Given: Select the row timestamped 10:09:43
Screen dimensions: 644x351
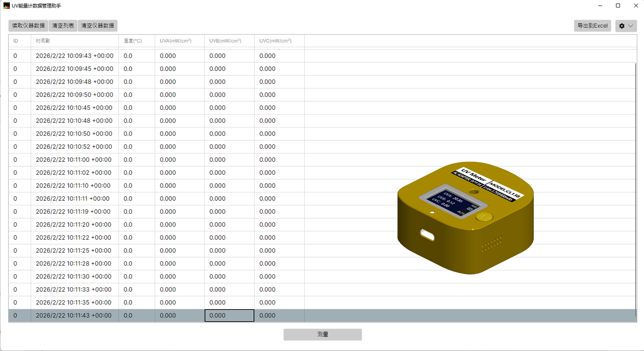Looking at the screenshot, I should [x=75, y=56].
